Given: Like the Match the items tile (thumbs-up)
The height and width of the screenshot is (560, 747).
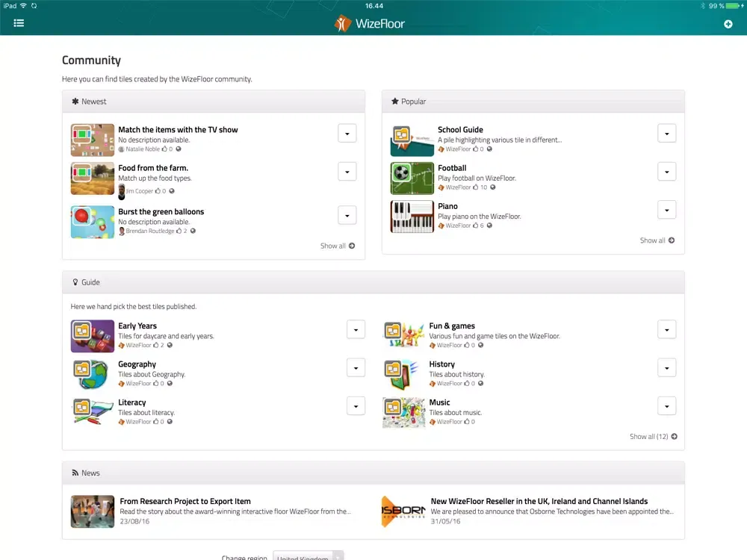Looking at the screenshot, I should click(x=164, y=149).
